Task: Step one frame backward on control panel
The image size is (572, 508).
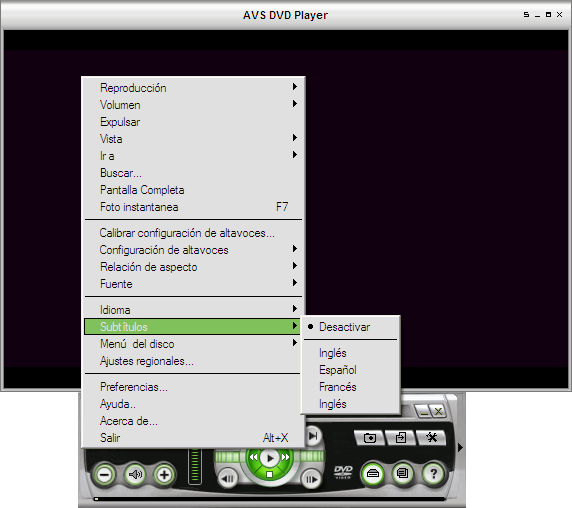Action: point(228,478)
